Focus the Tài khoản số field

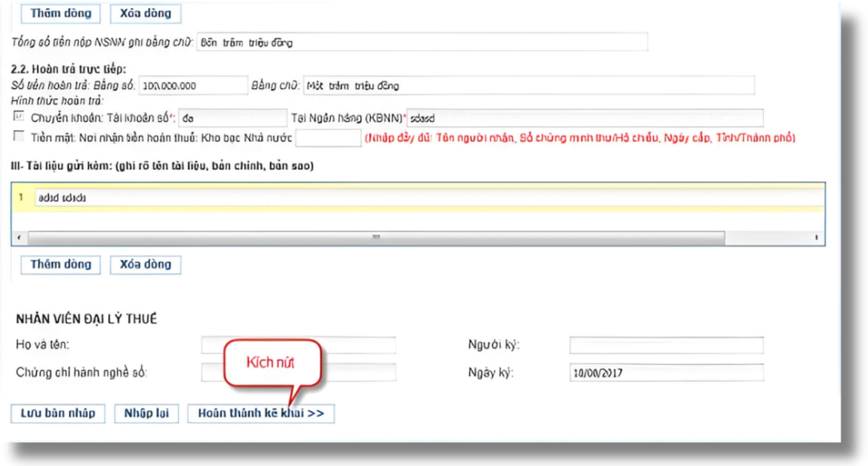click(232, 118)
